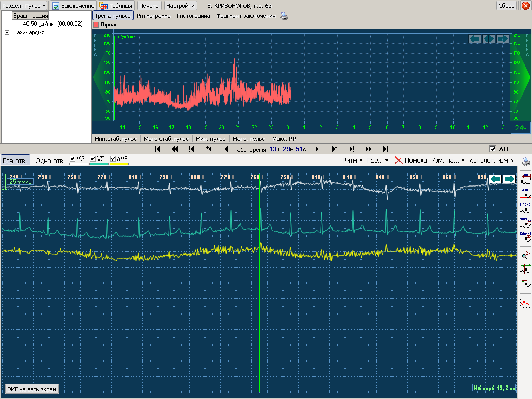Go to next event marked with exclamation
Viewport: 532px width, 399px height.
[352, 149]
